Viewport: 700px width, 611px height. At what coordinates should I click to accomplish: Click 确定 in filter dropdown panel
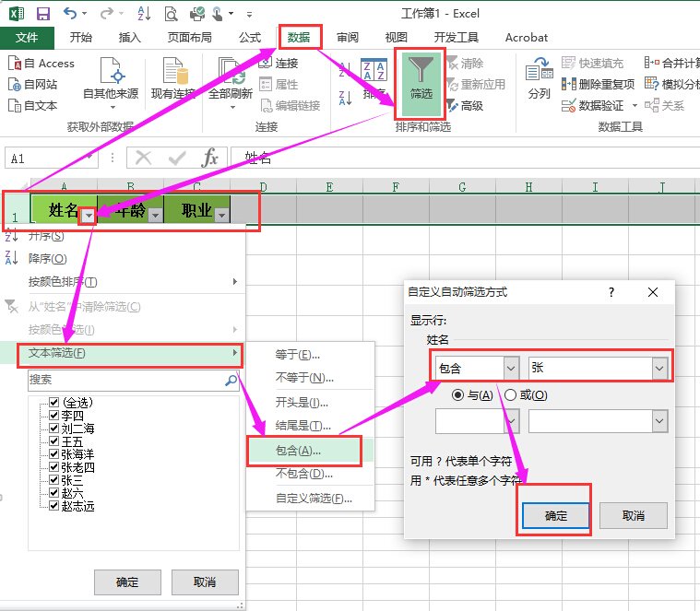(x=127, y=582)
